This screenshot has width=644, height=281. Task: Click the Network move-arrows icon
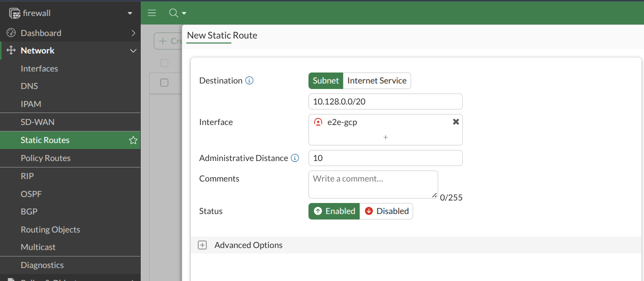11,50
